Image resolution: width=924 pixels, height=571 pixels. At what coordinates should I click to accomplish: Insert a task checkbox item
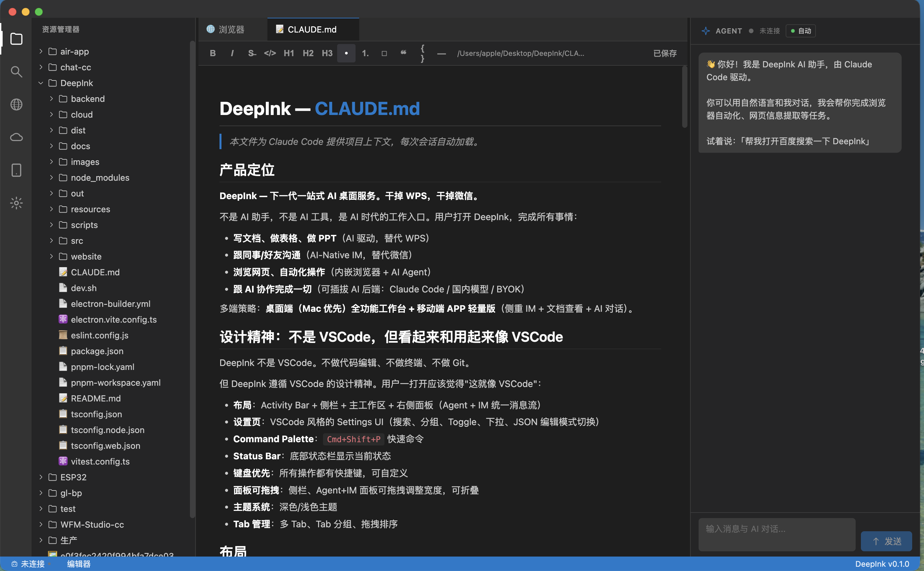coord(384,53)
